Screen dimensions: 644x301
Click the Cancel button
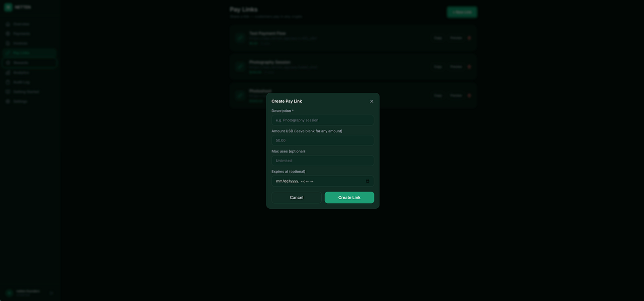[297, 198]
